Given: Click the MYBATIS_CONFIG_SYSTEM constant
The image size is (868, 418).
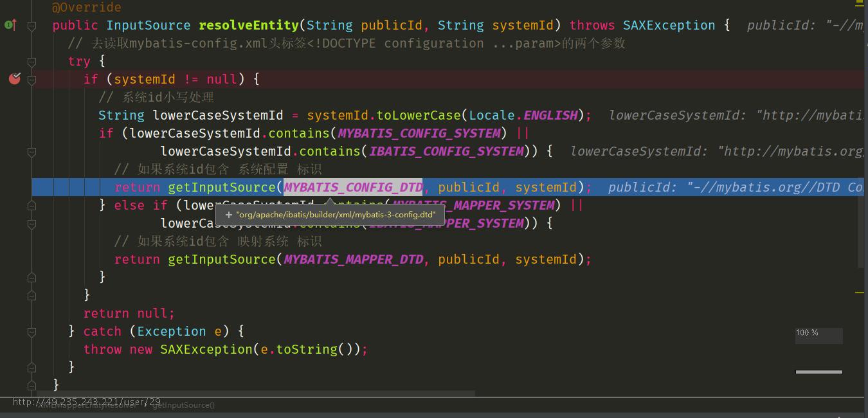Looking at the screenshot, I should click(x=419, y=133).
